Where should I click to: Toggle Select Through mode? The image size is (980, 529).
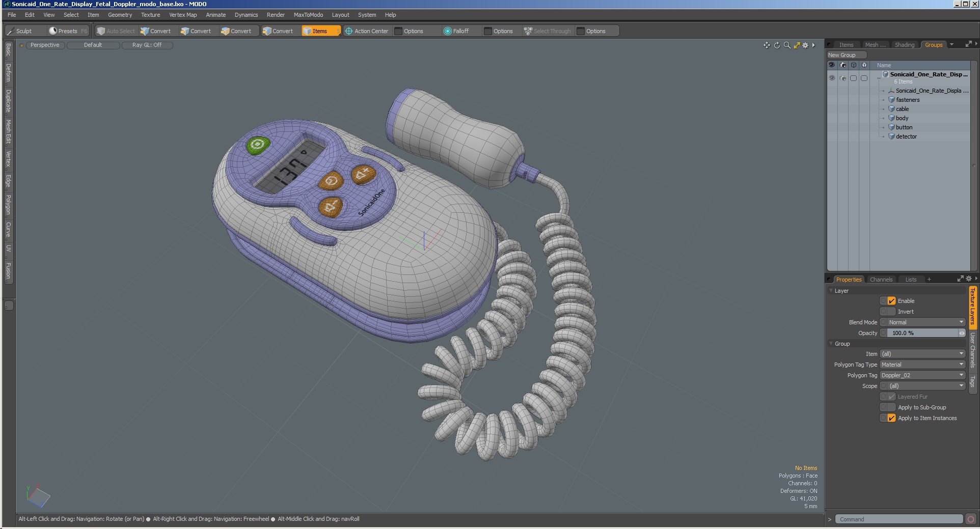548,31
